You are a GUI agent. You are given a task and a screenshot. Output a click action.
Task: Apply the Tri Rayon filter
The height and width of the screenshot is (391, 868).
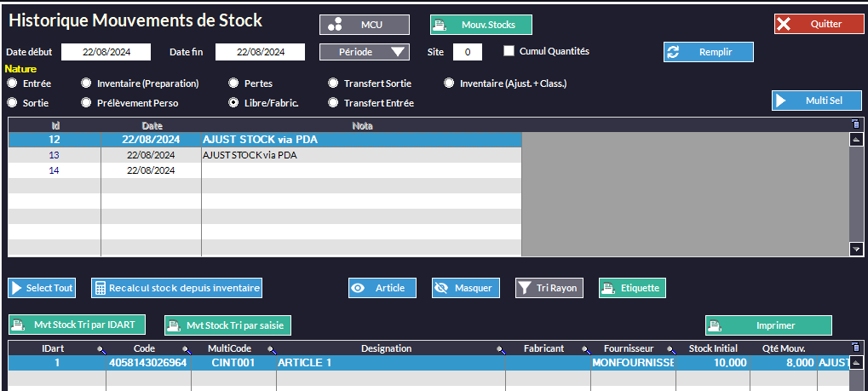coord(549,288)
